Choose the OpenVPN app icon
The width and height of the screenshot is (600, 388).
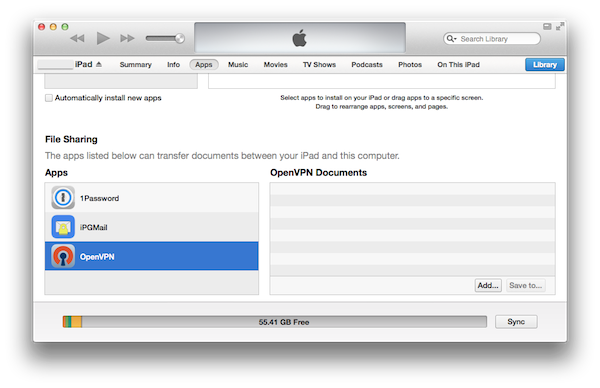[63, 256]
